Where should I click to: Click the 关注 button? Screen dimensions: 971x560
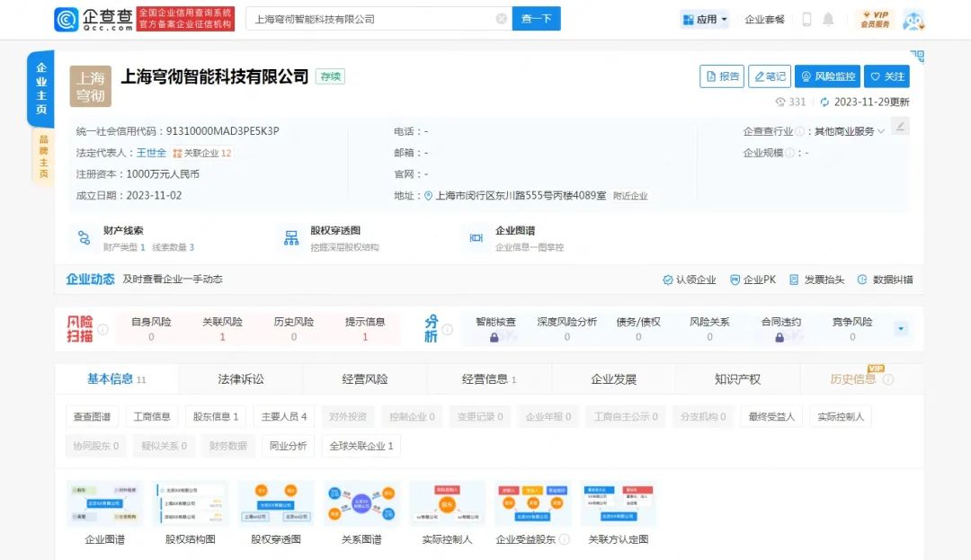[886, 76]
